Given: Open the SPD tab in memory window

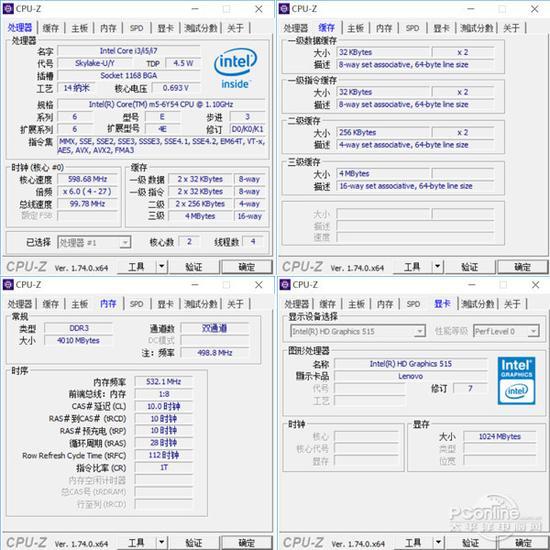Looking at the screenshot, I should pos(136,304).
